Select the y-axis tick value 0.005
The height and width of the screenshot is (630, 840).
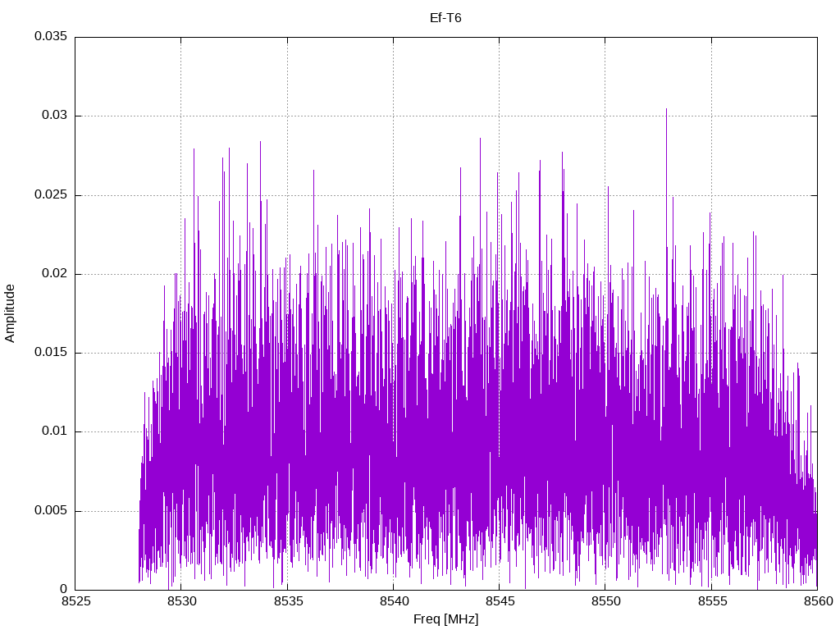coord(51,510)
